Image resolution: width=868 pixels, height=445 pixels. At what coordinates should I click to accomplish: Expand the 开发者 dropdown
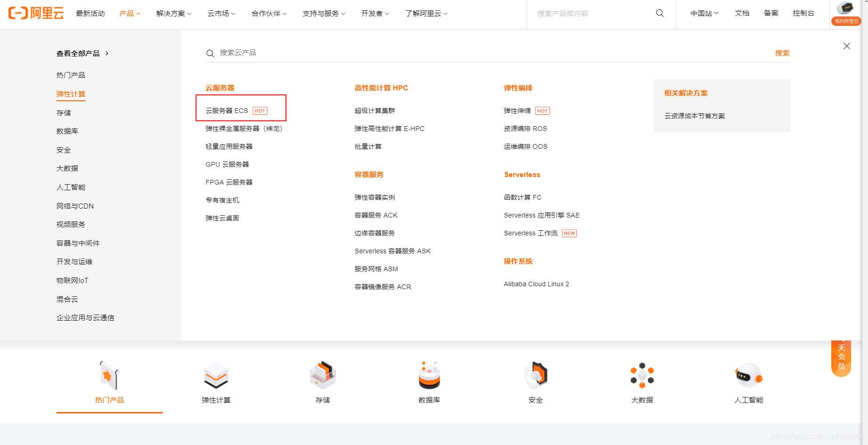[375, 13]
